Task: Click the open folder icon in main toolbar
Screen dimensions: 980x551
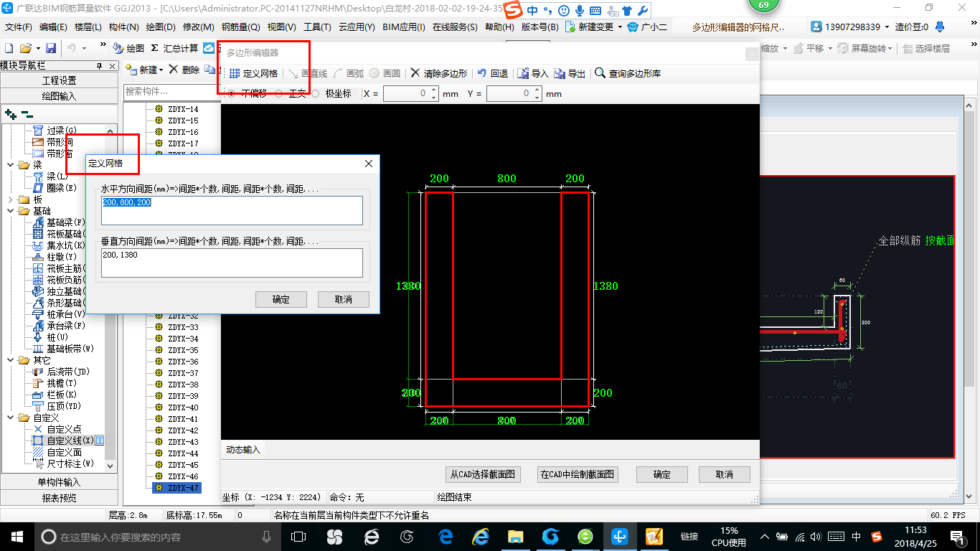Action: tap(25, 48)
